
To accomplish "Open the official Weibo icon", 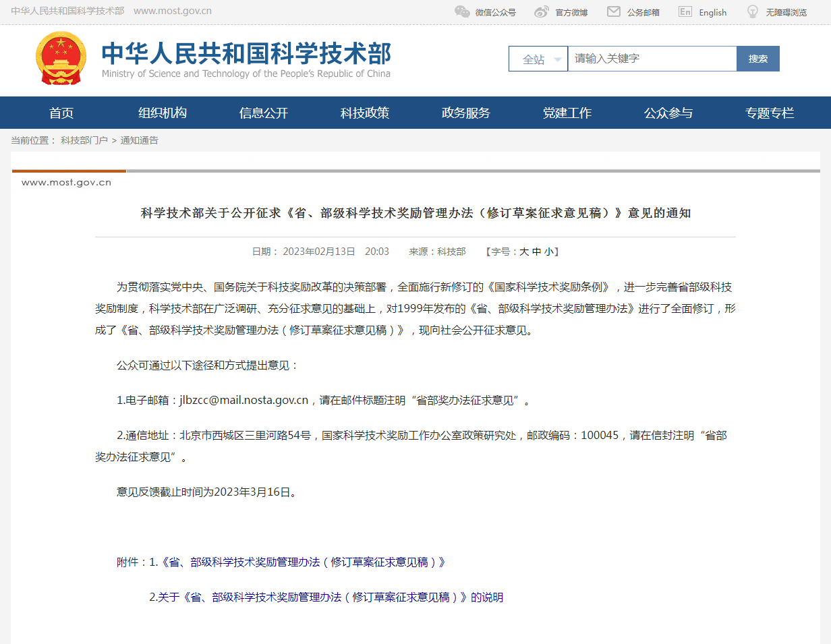I will point(542,11).
